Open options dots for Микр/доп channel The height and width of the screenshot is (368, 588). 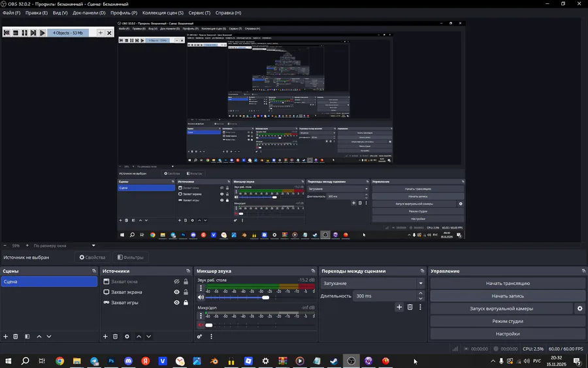pyautogui.click(x=201, y=316)
